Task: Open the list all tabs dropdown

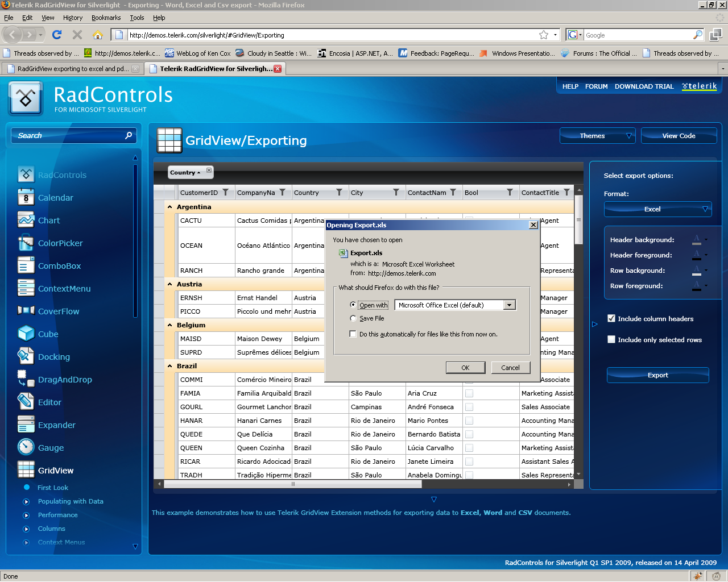Action: pos(723,69)
